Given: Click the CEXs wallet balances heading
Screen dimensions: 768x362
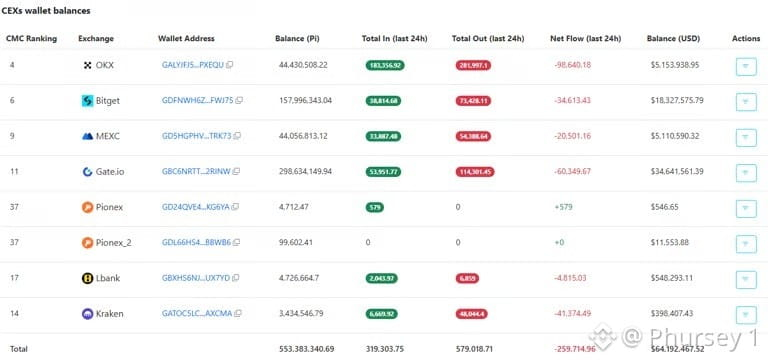Looking at the screenshot, I should coord(46,11).
